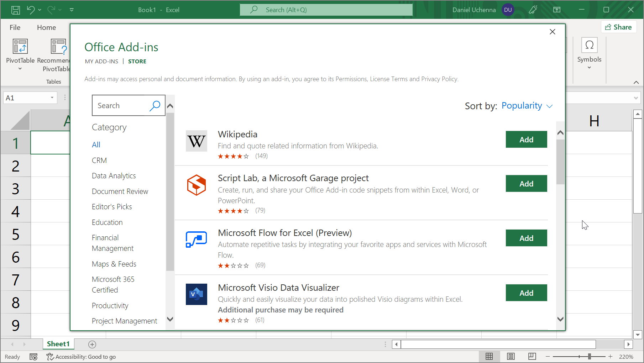Click the Save icon in title bar
The width and height of the screenshot is (644, 363).
(x=16, y=10)
